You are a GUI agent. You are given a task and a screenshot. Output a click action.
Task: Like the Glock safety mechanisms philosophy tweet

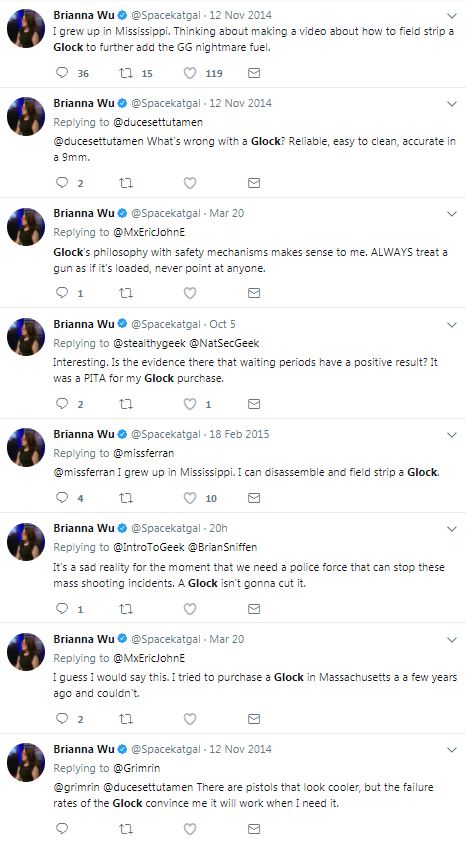190,293
